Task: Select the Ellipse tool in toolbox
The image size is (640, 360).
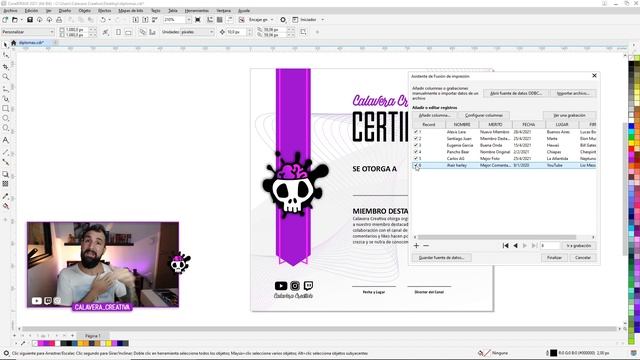Action: 5,118
